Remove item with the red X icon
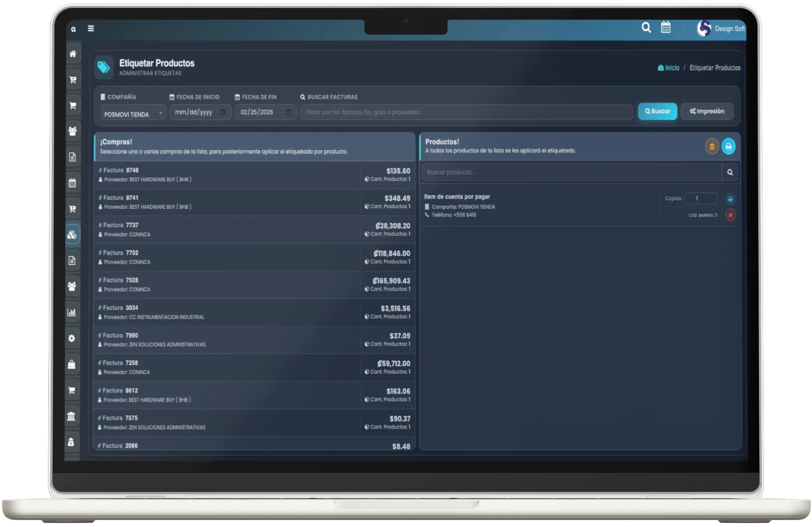Viewport: 812px width, 527px height. pyautogui.click(x=730, y=215)
